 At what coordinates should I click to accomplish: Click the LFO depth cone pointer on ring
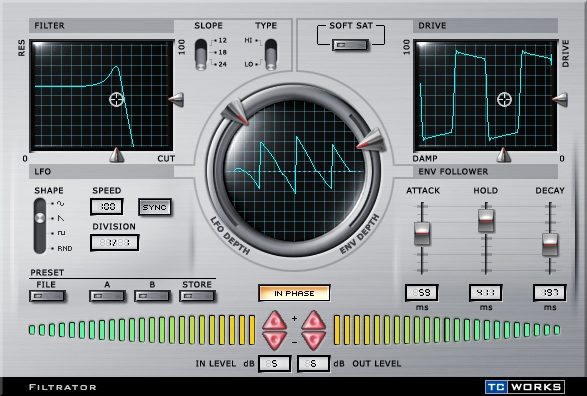[x=235, y=112]
